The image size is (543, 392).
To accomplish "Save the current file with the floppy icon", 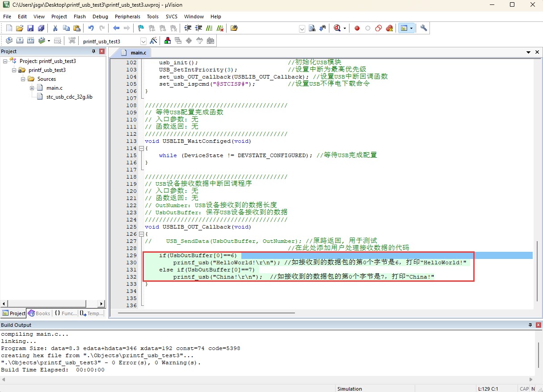I will click(x=30, y=28).
